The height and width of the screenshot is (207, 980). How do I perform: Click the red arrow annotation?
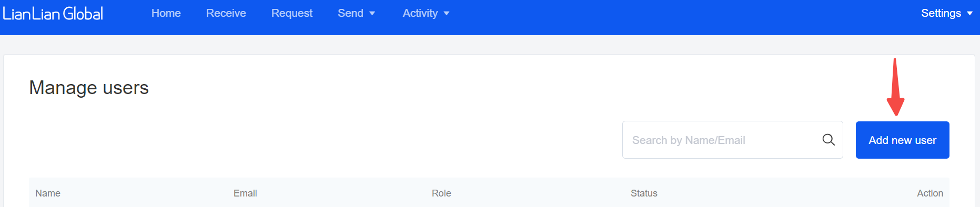coord(895,87)
